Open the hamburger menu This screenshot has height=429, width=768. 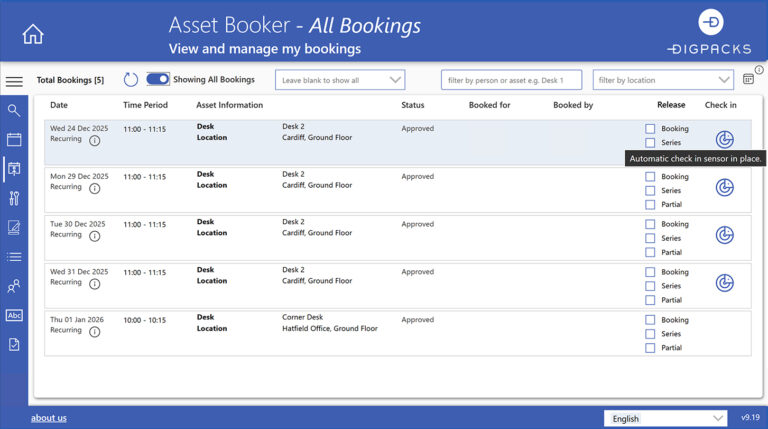click(14, 82)
